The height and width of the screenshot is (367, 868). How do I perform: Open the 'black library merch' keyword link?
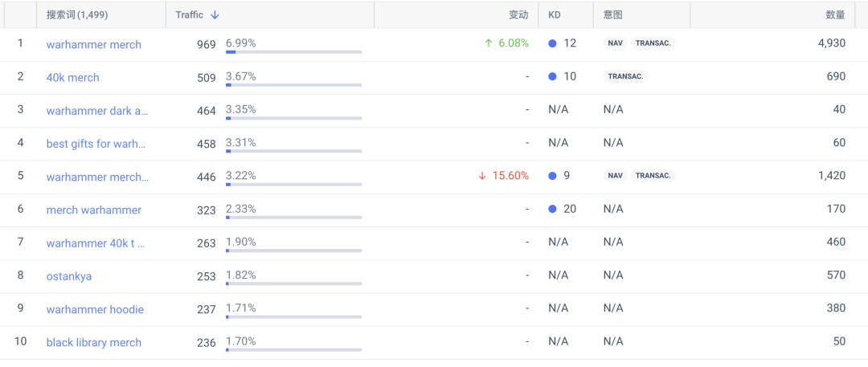(93, 343)
